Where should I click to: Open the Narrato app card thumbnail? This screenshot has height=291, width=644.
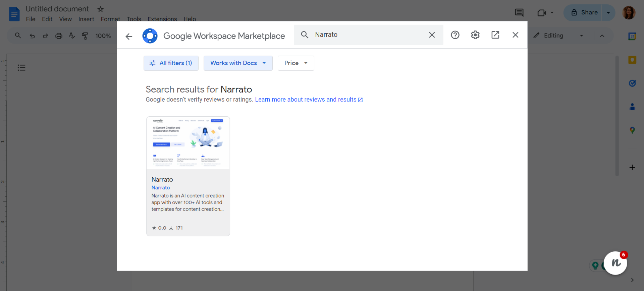(188, 143)
